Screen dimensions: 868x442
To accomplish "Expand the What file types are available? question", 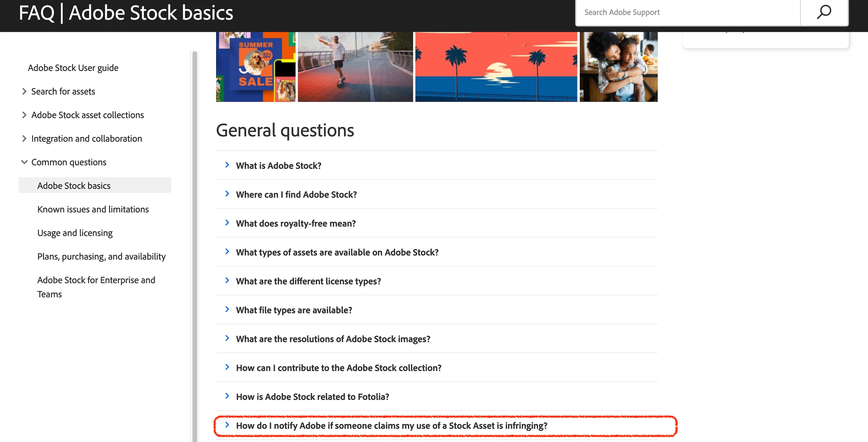I will [x=293, y=310].
